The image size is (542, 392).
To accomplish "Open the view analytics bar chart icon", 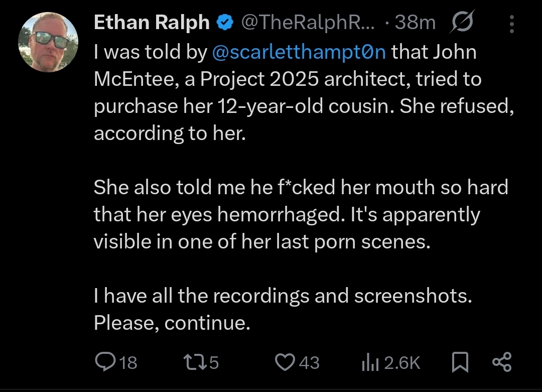I will coord(370,362).
